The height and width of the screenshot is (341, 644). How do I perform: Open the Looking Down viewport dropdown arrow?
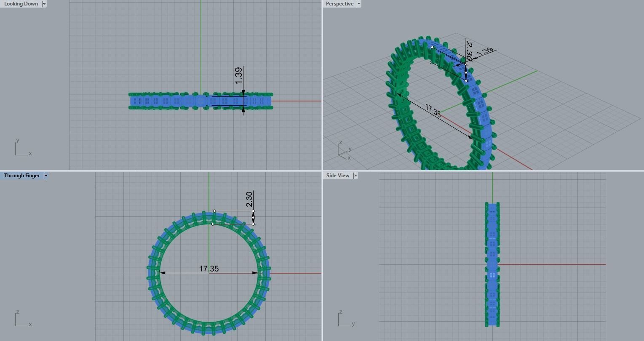(x=44, y=4)
